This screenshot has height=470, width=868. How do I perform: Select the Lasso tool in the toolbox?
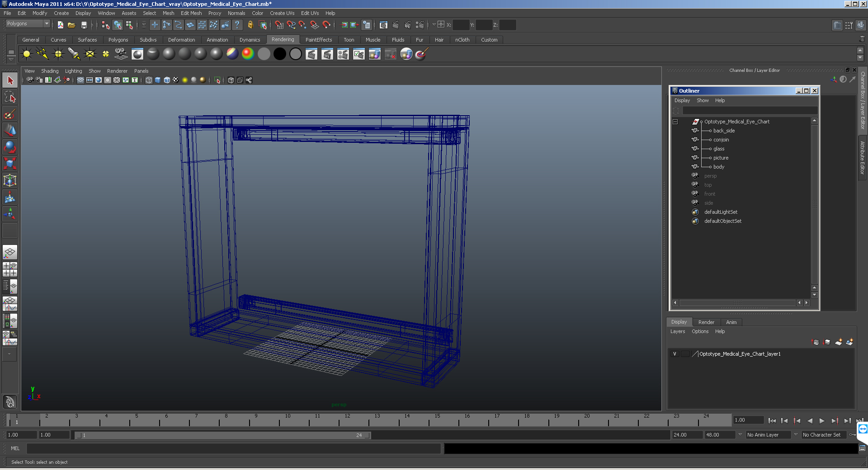coord(10,97)
